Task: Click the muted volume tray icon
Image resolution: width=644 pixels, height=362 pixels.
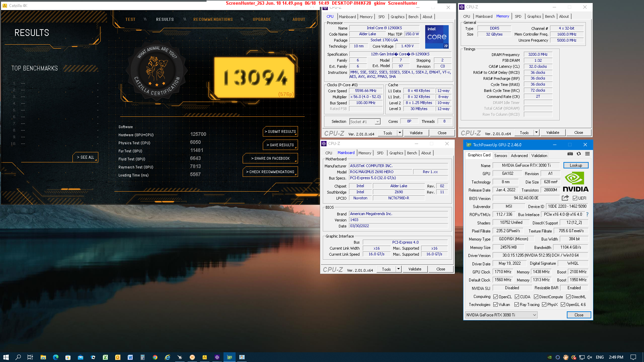Action: (x=590, y=357)
